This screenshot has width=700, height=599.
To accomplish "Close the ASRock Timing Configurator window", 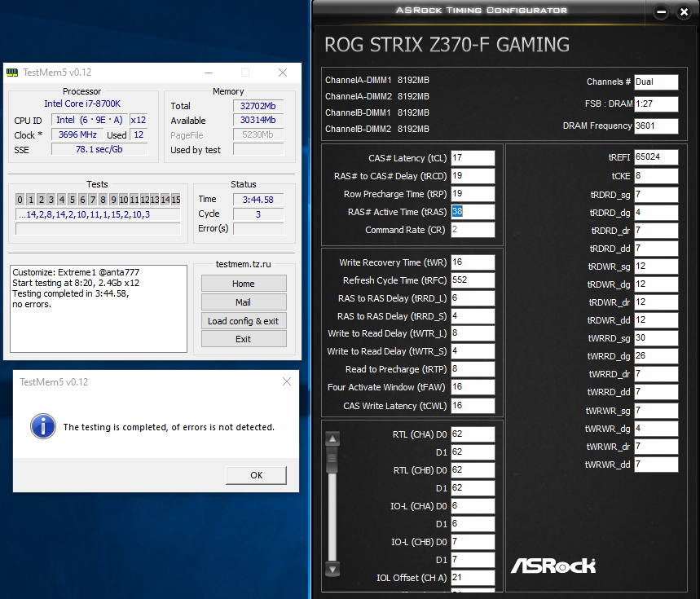I will [x=684, y=12].
